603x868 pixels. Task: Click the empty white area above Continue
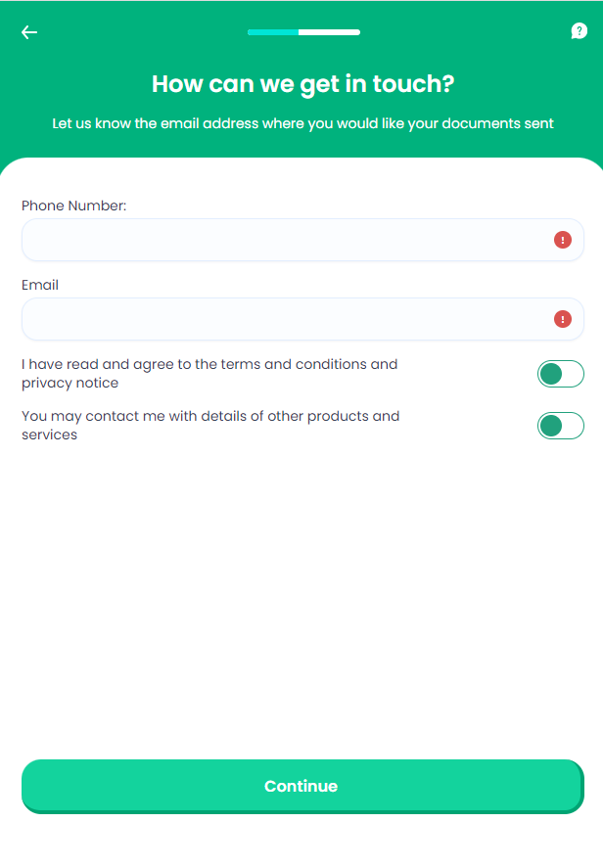pos(301,607)
